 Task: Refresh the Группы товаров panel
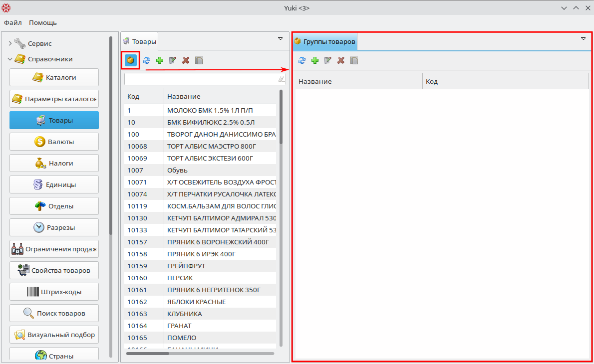click(x=302, y=60)
